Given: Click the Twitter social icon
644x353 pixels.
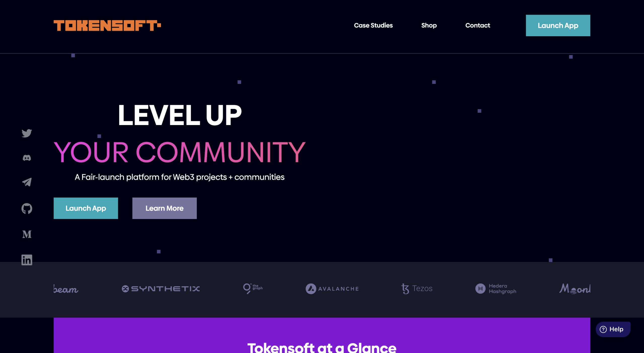Looking at the screenshot, I should [x=27, y=133].
